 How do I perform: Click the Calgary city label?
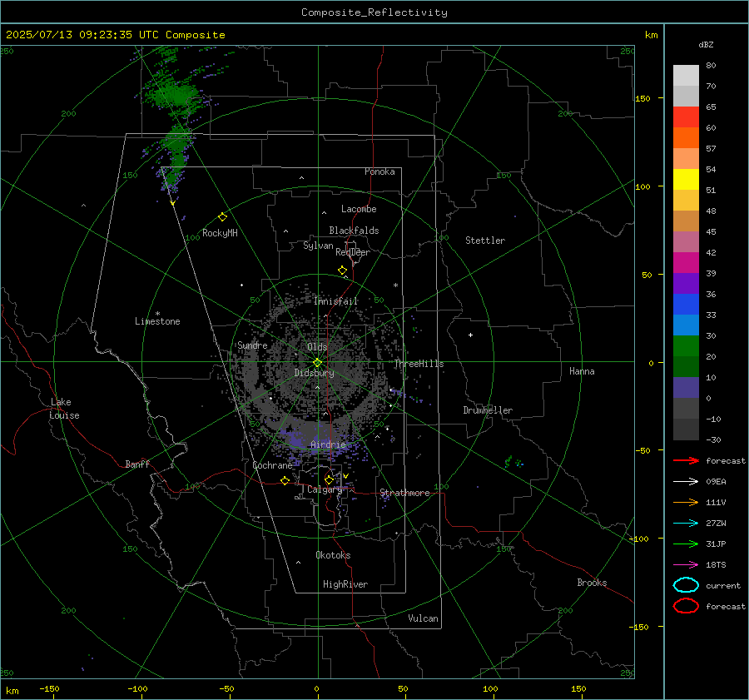tap(325, 489)
